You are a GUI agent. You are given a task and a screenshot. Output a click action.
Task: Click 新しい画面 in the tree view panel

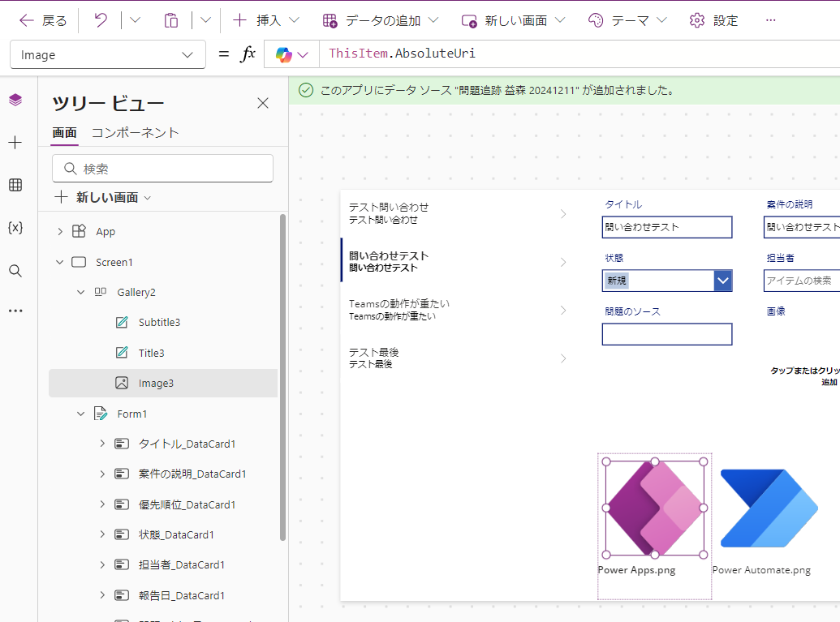(x=103, y=198)
